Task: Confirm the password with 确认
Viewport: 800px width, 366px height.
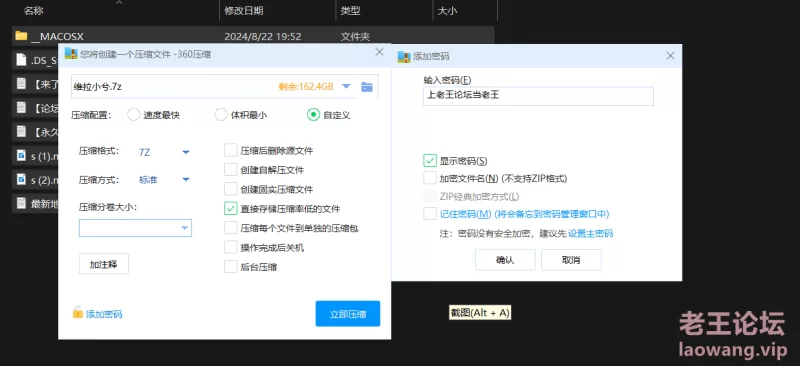Action: 505,260
